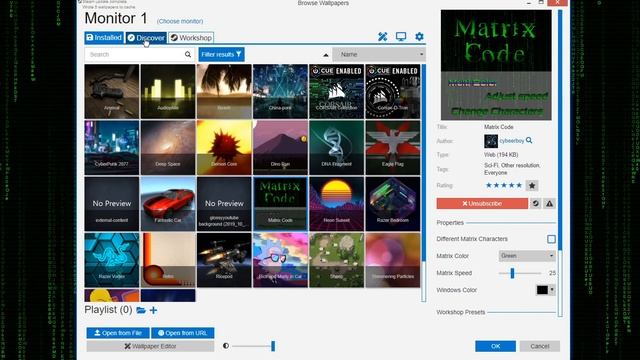Search wallpapers by author cybeerboy magnifier
The width and height of the screenshot is (640, 360).
[x=529, y=140]
